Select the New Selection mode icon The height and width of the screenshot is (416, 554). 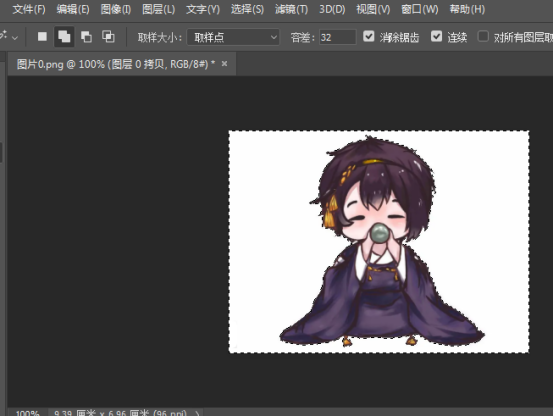(42, 36)
